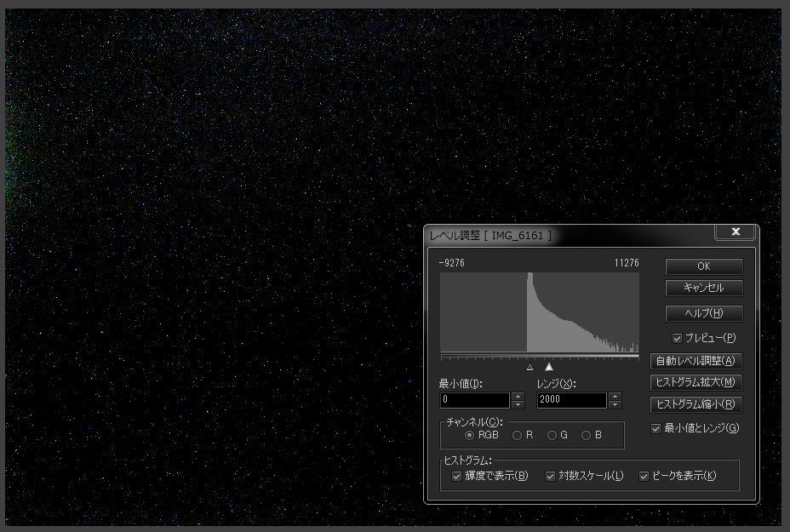This screenshot has width=790, height=532.
Task: Click the OK button
Action: tap(704, 266)
